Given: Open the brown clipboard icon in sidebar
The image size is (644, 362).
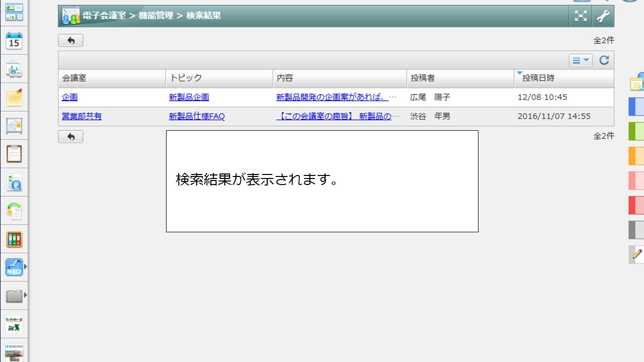Looking at the screenshot, I should (x=14, y=154).
